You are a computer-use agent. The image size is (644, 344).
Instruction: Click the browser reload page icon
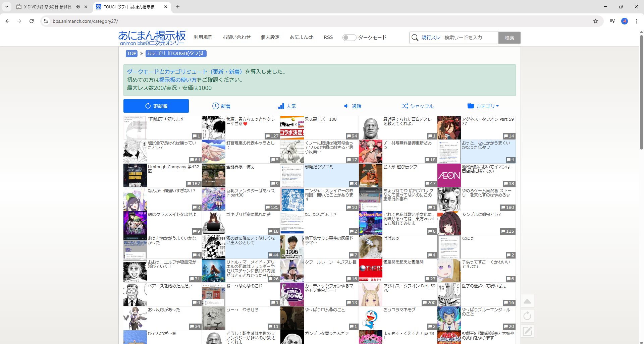point(32,21)
